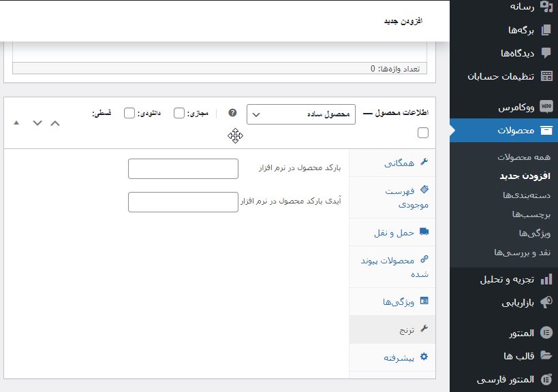
Task: Open the Products (محصولات) menu
Action: [x=504, y=131]
